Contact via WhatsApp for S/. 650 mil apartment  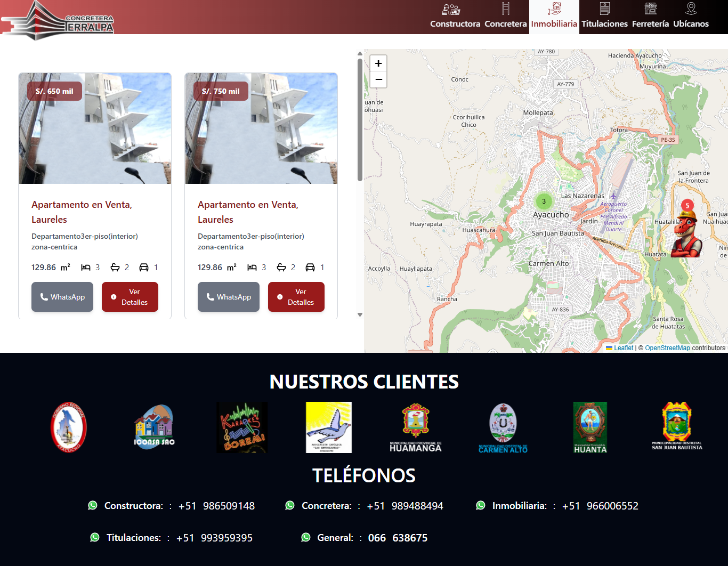tap(62, 297)
